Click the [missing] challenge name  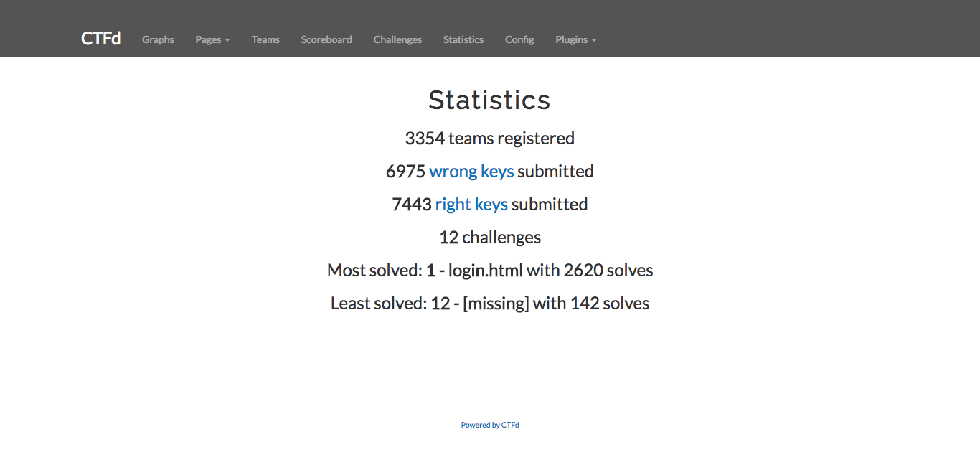click(496, 304)
